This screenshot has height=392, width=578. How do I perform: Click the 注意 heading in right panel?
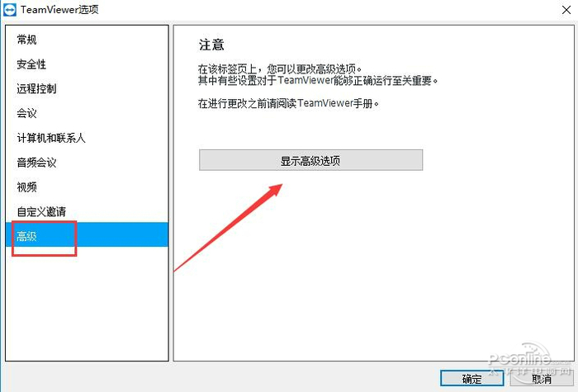click(211, 45)
